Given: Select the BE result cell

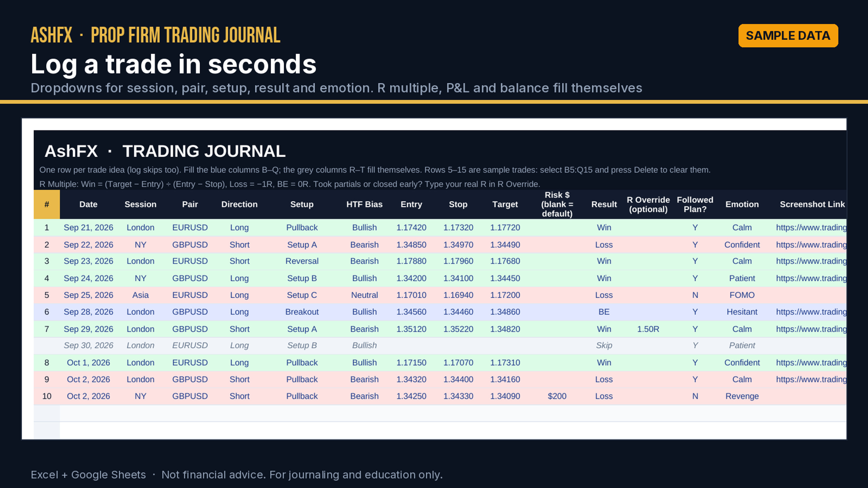Looking at the screenshot, I should pos(604,312).
